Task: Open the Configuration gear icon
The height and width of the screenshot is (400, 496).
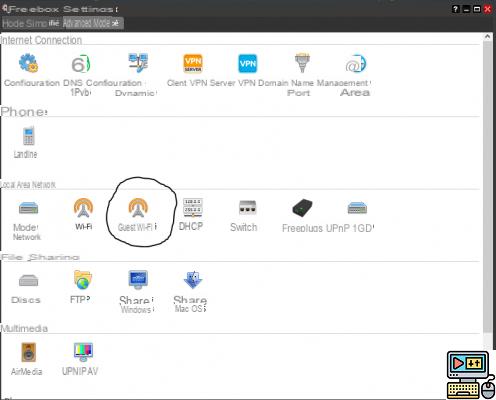Action: pyautogui.click(x=28, y=63)
